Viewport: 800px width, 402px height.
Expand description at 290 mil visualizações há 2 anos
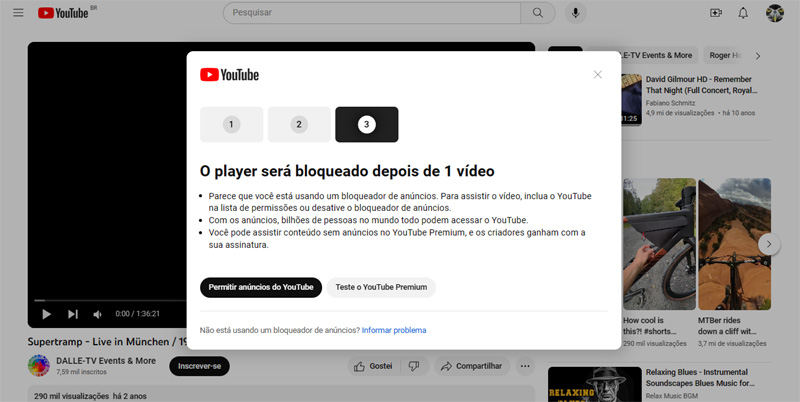pos(281,393)
